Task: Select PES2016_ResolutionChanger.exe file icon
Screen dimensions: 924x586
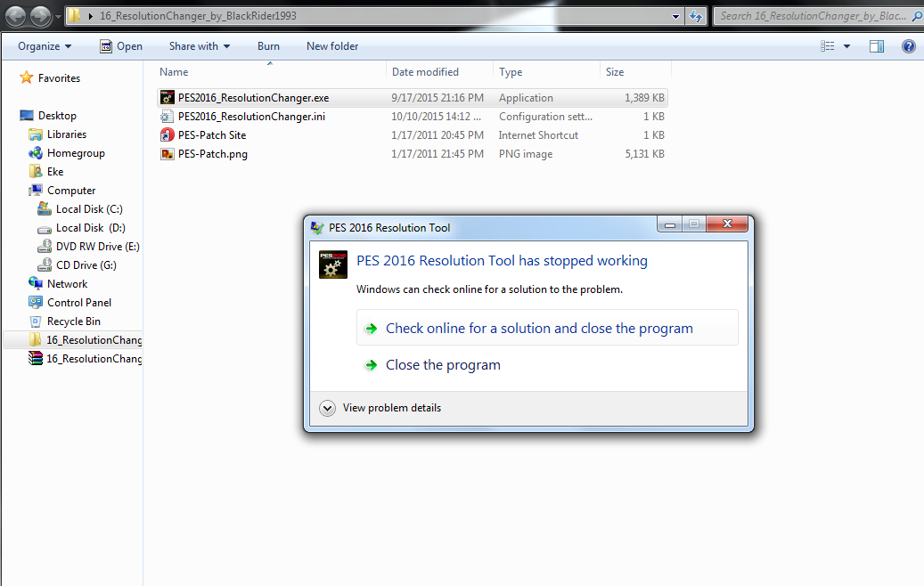Action: [168, 98]
